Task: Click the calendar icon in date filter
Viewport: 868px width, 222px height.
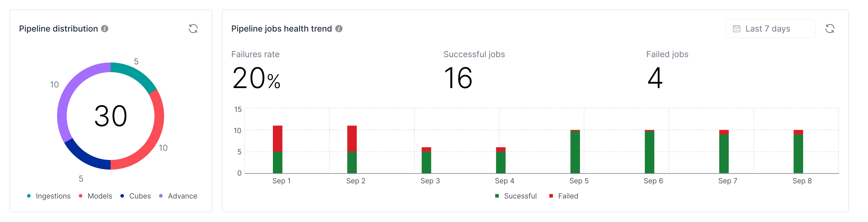Action: pyautogui.click(x=737, y=29)
